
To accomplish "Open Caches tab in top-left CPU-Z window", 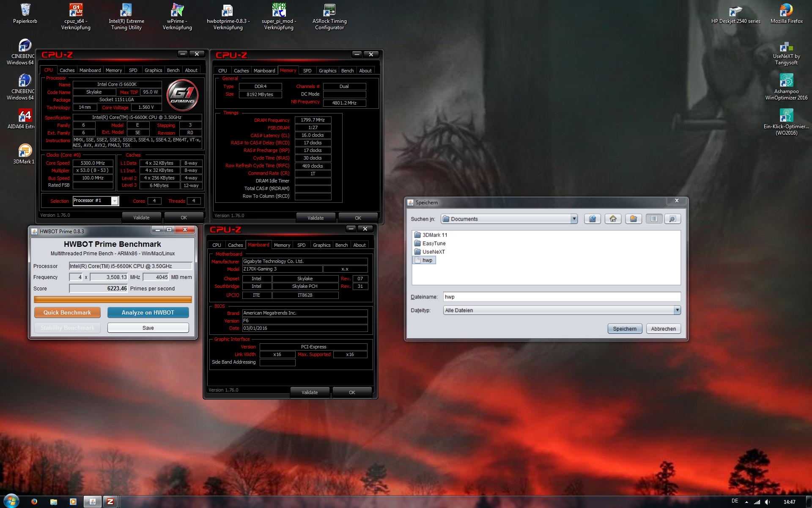I will [x=67, y=70].
